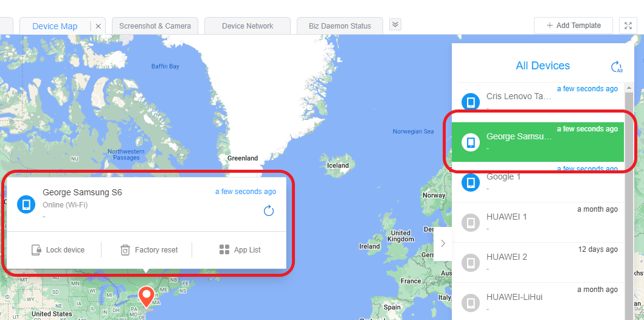Click the Iceland label on map

pyautogui.click(x=338, y=165)
